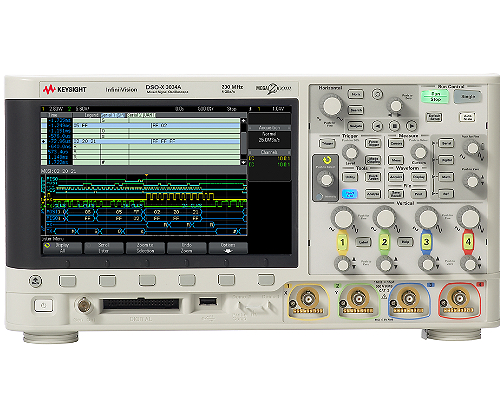500x405 pixels.
Task: Click the horizontal Zoom magnifier button
Action: (377, 94)
